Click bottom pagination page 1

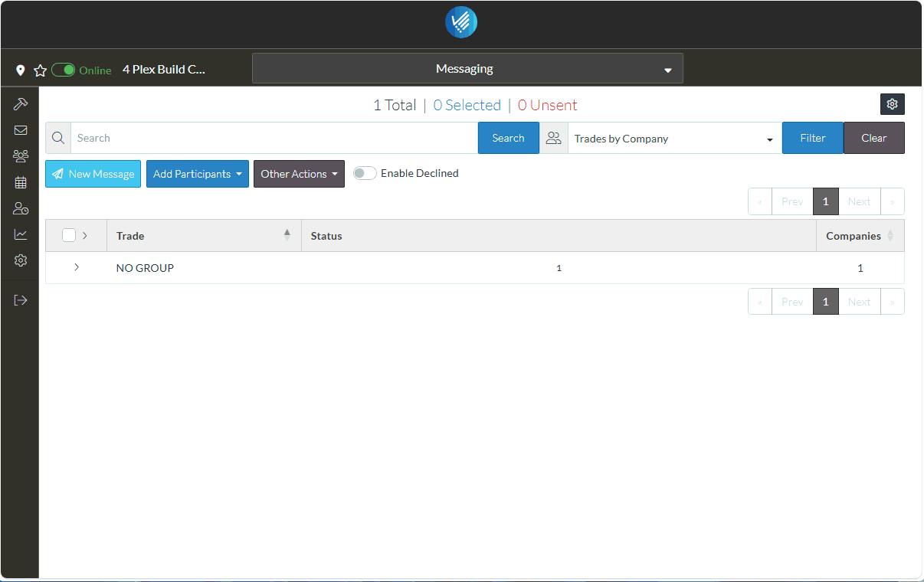825,302
